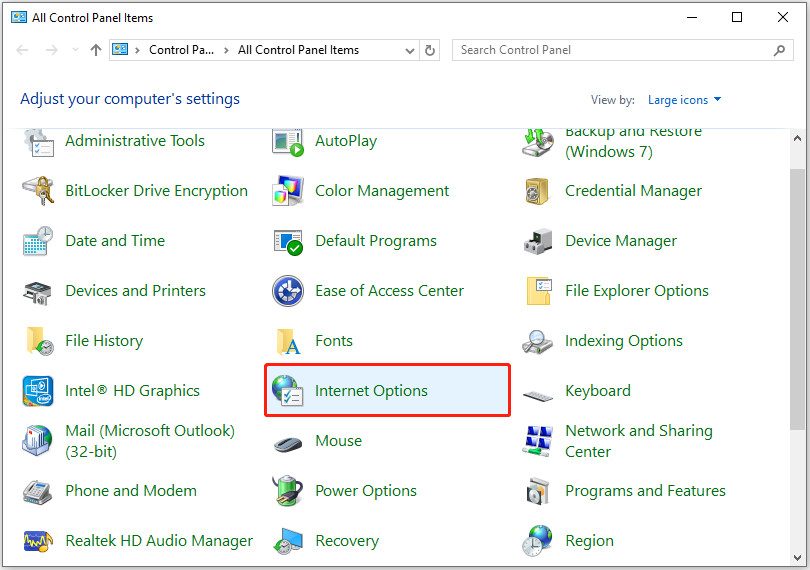The image size is (810, 570).
Task: Click the 'Administrative Tools' text link
Action: tap(135, 141)
